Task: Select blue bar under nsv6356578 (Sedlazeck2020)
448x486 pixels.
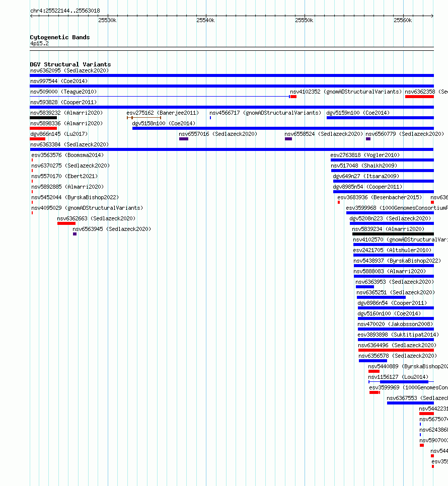Action: coord(373,361)
